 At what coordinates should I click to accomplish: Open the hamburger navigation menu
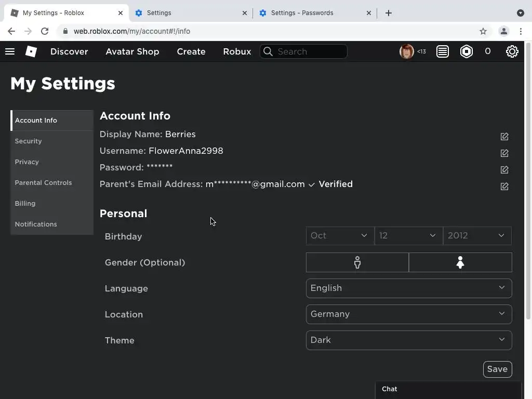coord(10,51)
